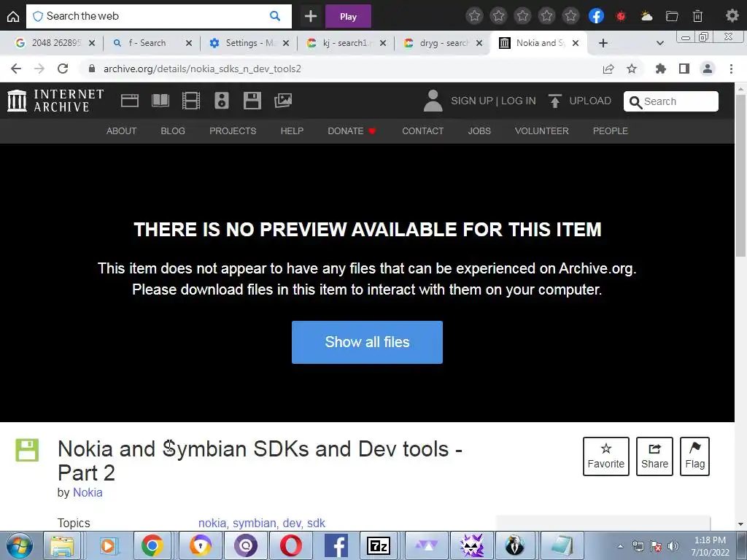
Task: Click the Flag button
Action: click(x=694, y=456)
